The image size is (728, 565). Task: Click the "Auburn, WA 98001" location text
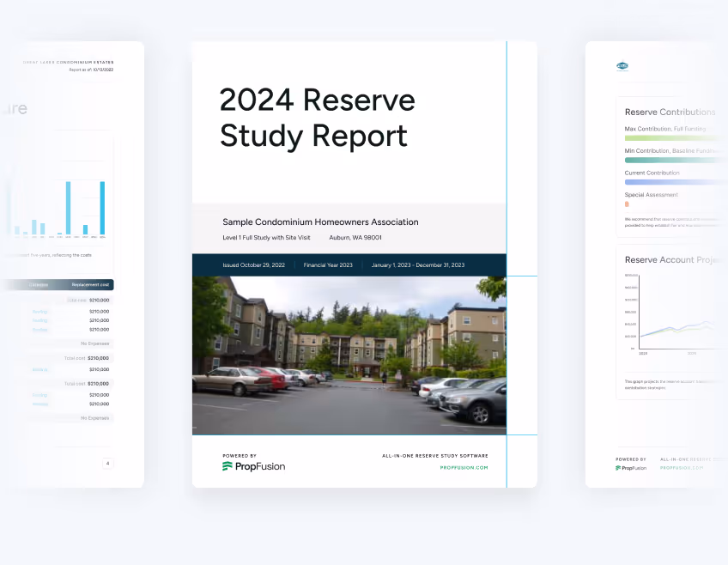coord(355,237)
